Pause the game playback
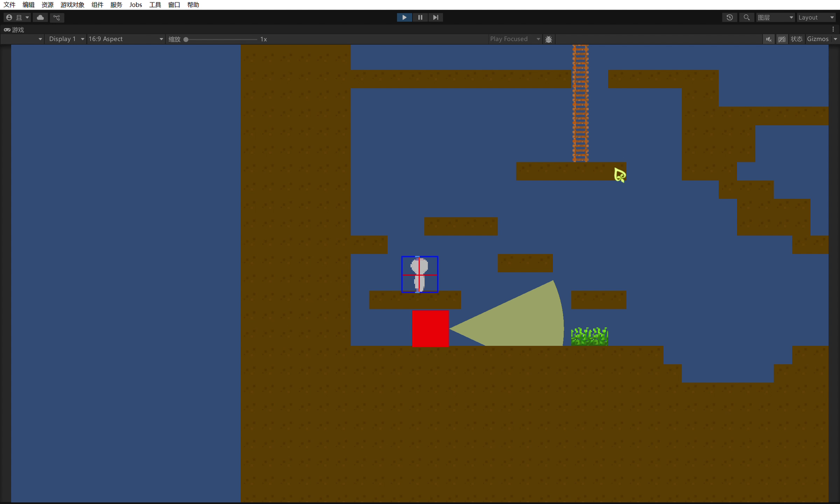 420,17
